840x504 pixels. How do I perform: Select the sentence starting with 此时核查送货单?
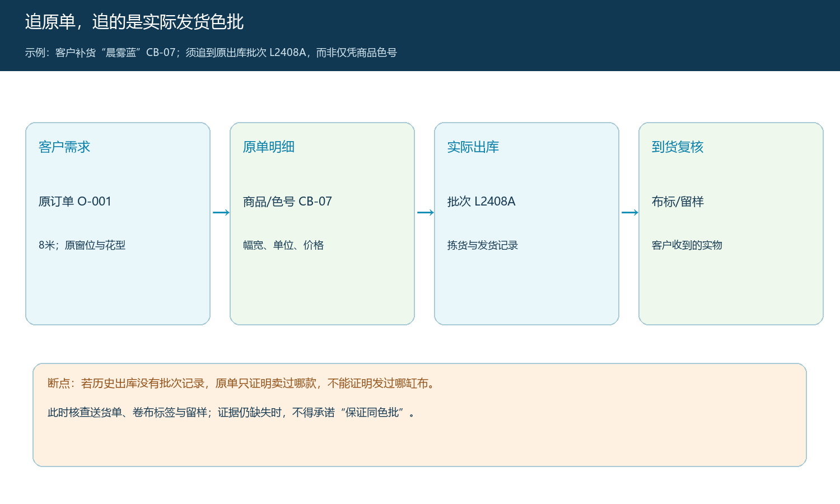(231, 413)
